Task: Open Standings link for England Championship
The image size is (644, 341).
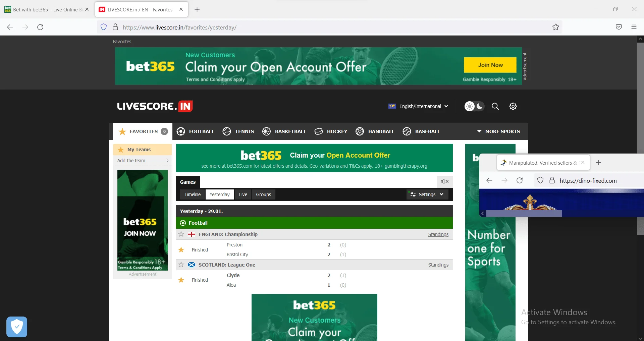Action: (438, 234)
